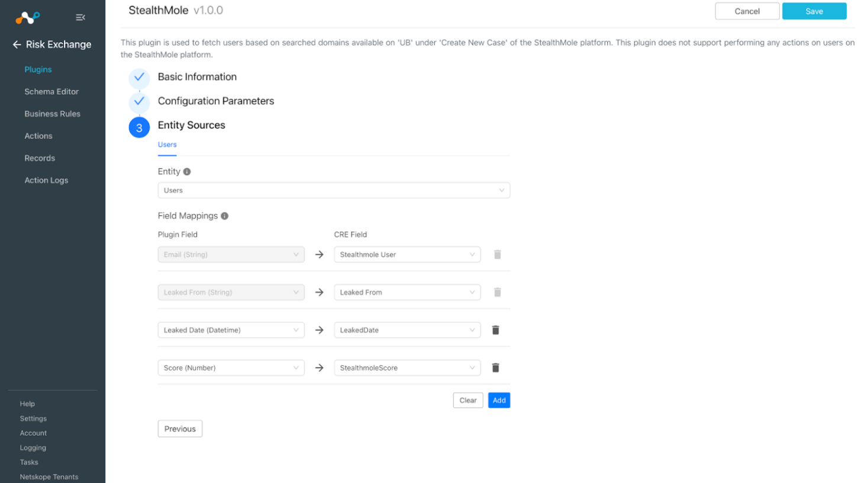Screen dimensions: 868x483
Task: Expand the Leaked Date (Datetime) plugin field dropdown
Action: pyautogui.click(x=231, y=330)
